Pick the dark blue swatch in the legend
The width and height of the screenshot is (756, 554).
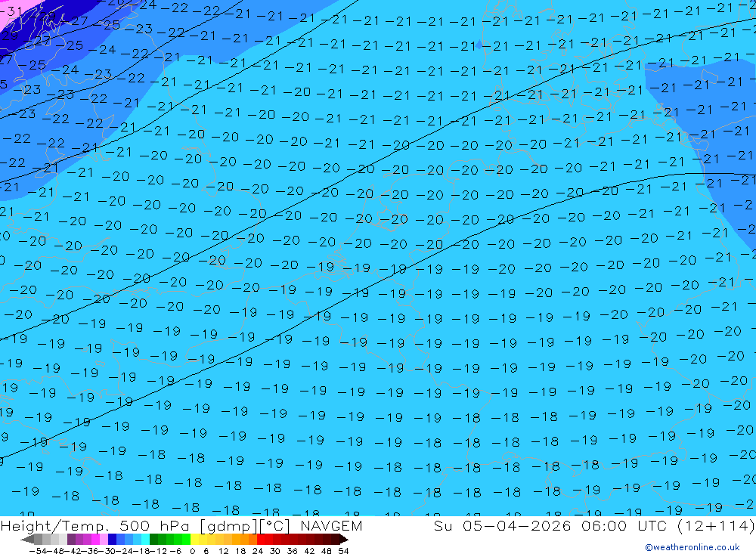pos(112,540)
